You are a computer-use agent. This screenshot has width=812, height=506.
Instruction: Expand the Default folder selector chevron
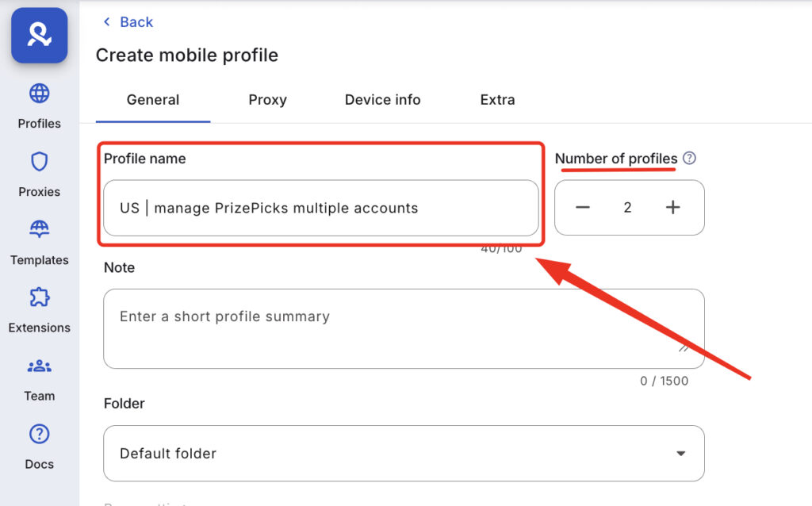[680, 453]
